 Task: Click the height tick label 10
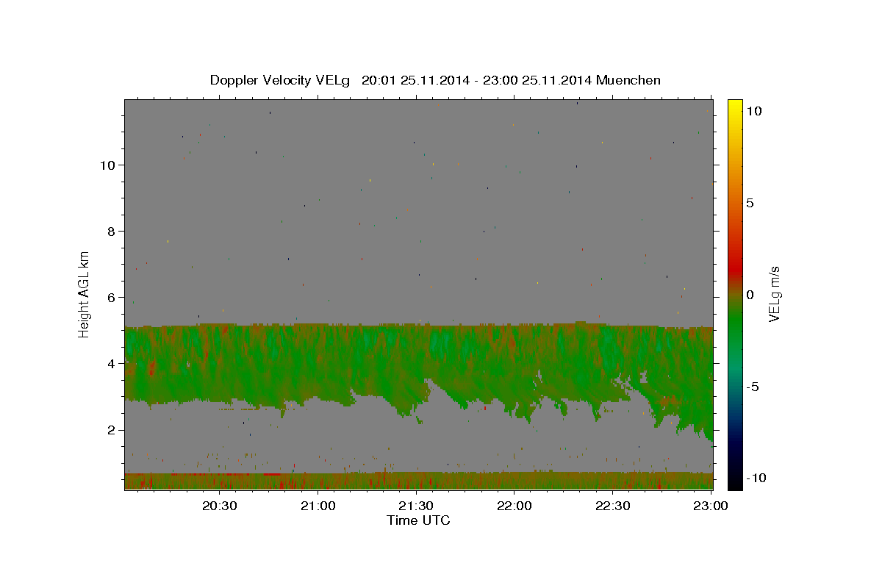click(107, 165)
